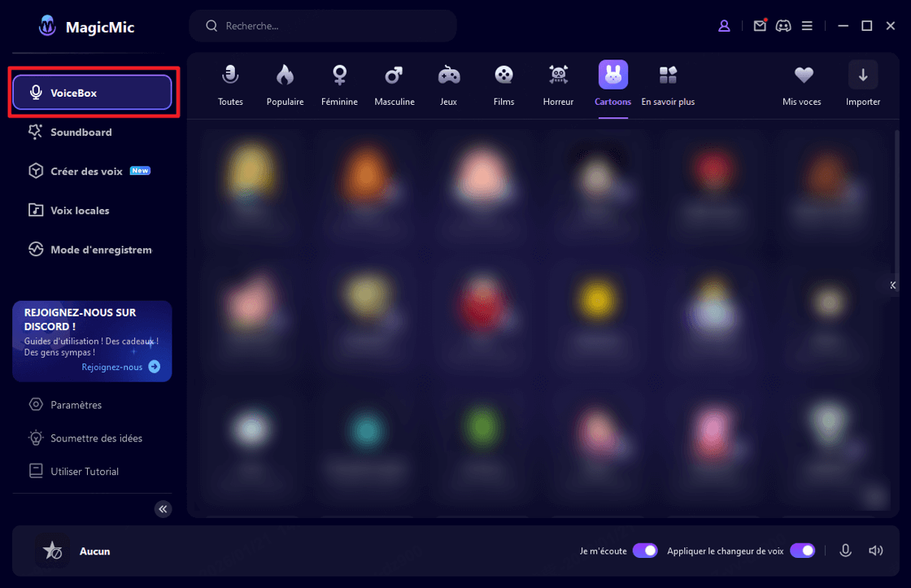Open the hamburger menu in title bar
Image resolution: width=911 pixels, height=588 pixels.
pyautogui.click(x=807, y=26)
